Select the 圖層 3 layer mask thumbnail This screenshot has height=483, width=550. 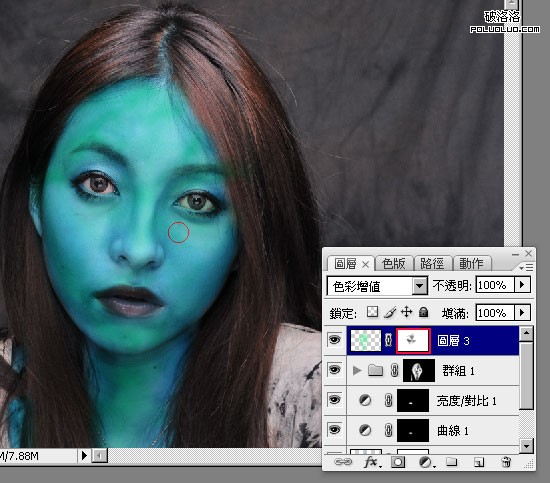[x=413, y=340]
